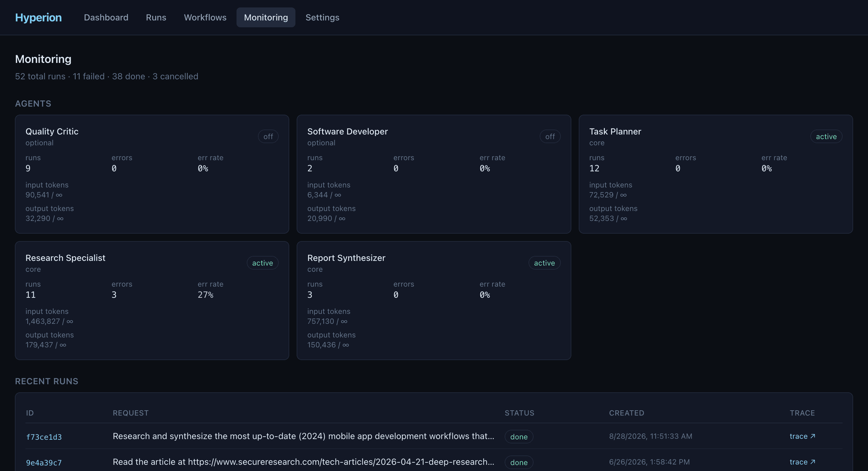This screenshot has height=471, width=868.
Task: Open the Dashboard tab
Action: [106, 18]
